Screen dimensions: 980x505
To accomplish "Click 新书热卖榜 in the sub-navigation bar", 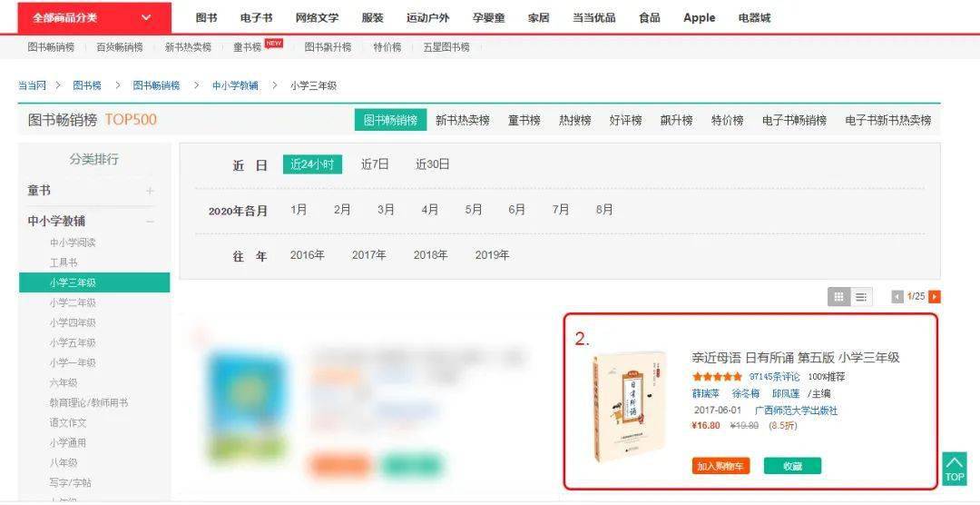I will [188, 47].
